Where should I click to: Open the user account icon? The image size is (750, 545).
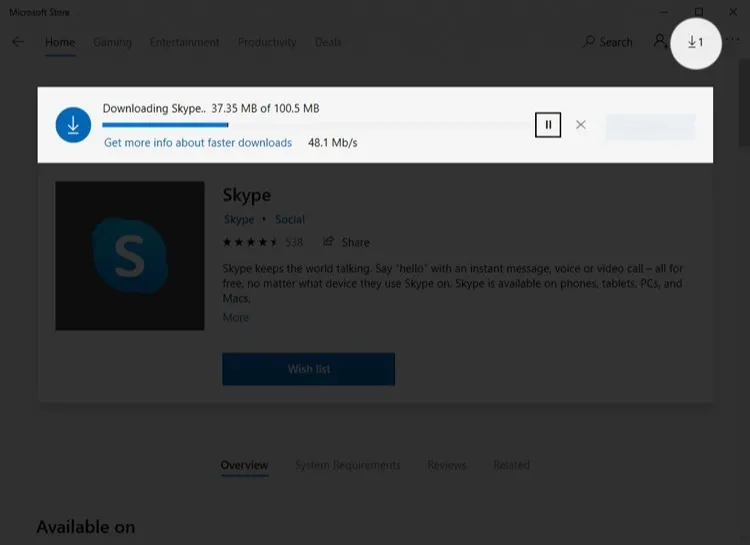660,42
